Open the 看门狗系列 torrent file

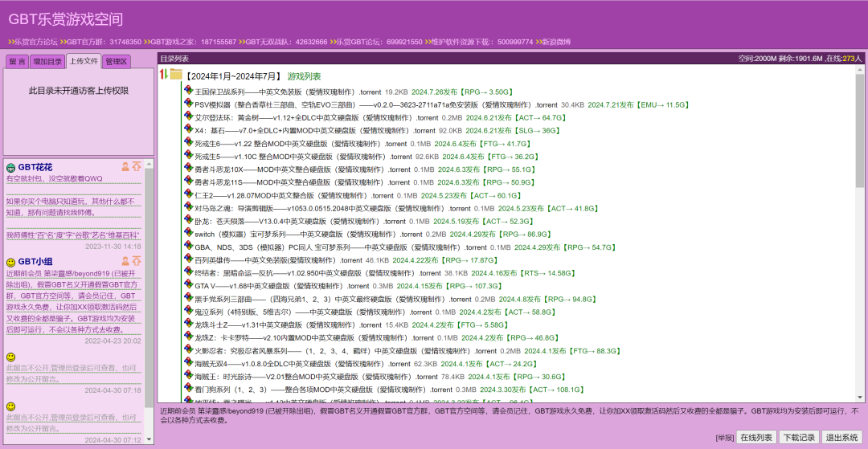pyautogui.click(x=323, y=390)
